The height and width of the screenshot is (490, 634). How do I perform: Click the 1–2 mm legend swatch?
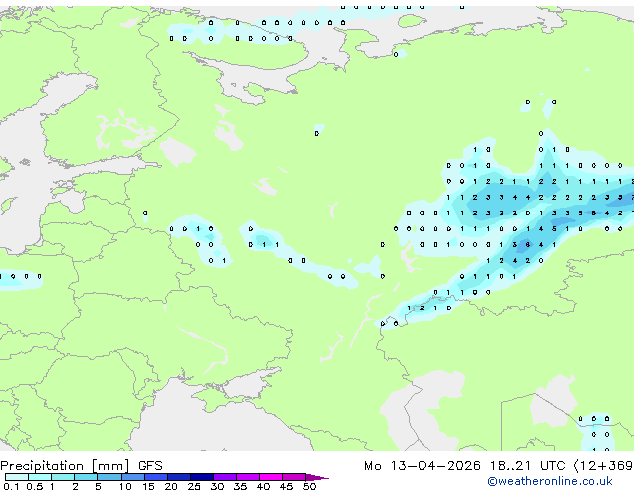(x=63, y=477)
